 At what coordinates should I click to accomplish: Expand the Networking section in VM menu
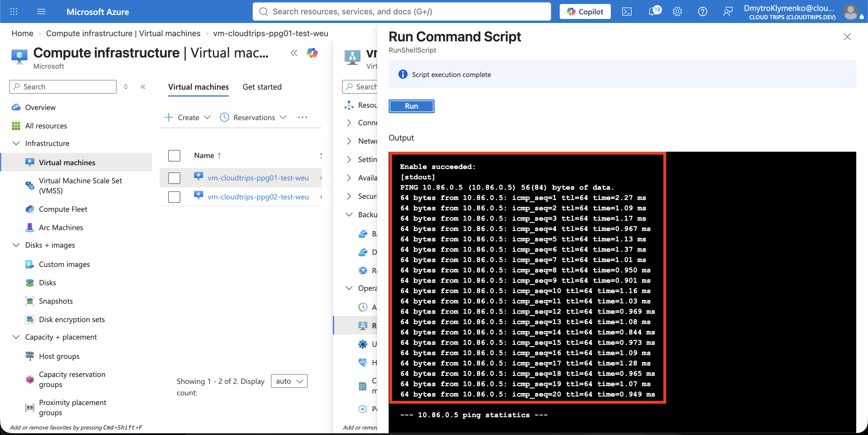tap(349, 141)
